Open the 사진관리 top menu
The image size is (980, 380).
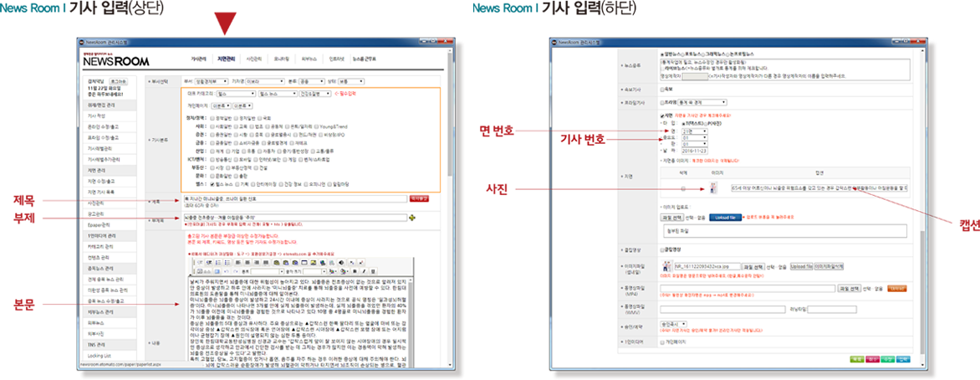click(x=253, y=59)
